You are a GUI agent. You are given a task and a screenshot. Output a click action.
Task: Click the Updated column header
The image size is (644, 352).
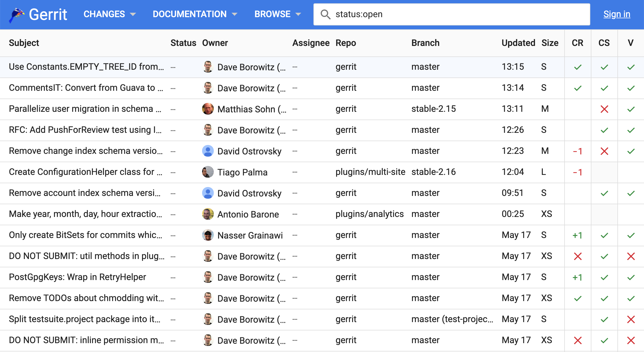click(518, 43)
